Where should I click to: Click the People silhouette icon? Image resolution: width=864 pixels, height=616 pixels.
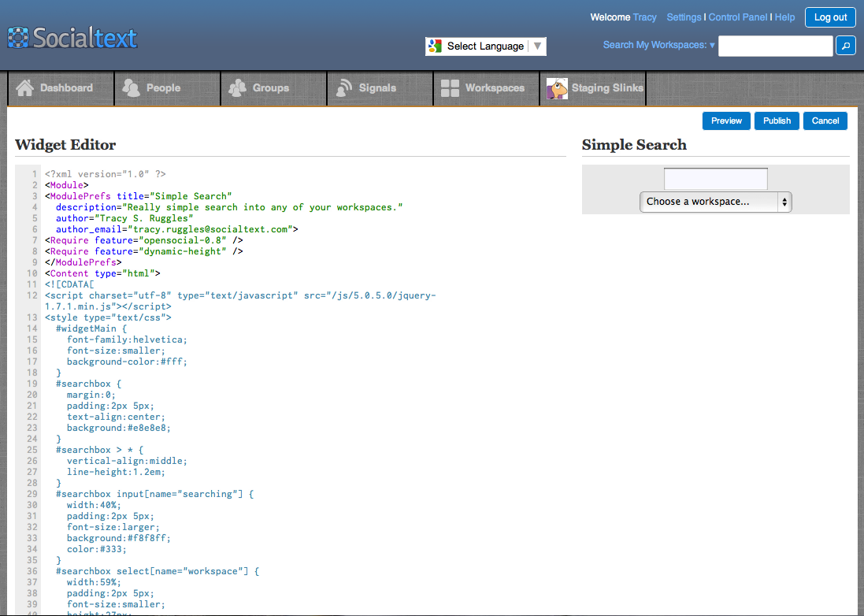coord(132,87)
